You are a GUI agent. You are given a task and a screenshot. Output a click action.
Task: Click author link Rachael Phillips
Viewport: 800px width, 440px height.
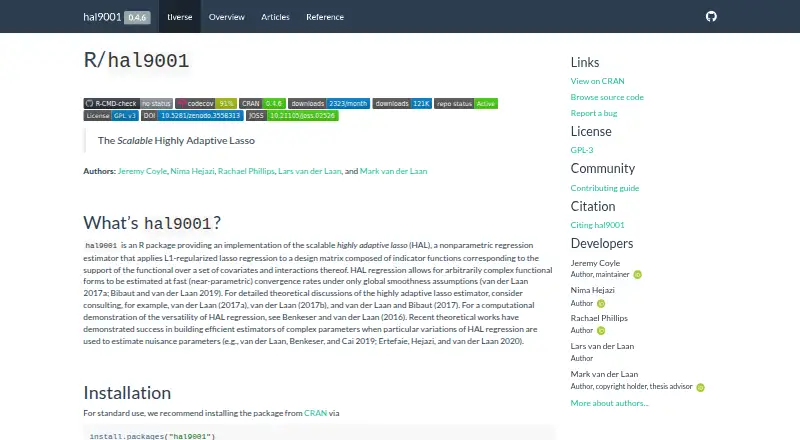(x=246, y=172)
